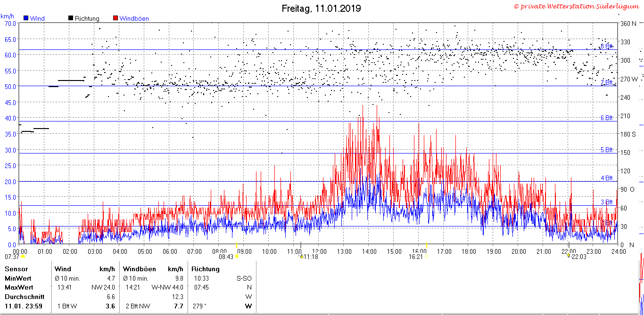Click the red Windböen legend square
644x315 pixels.
click(116, 18)
